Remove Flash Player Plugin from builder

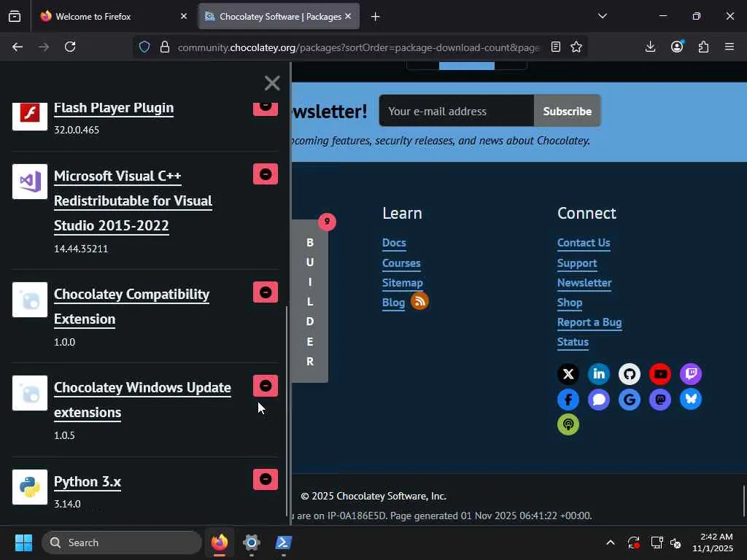[x=266, y=109]
